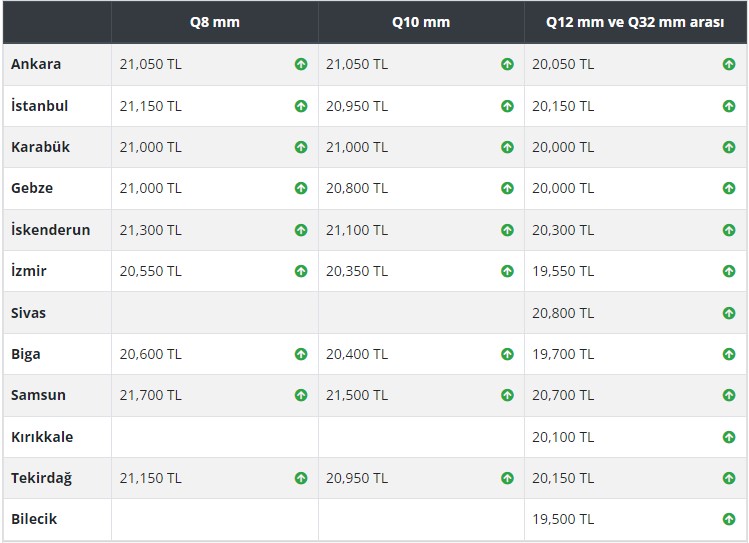
Task: Click the green arrow in the Bilecik row
Action: tap(729, 519)
